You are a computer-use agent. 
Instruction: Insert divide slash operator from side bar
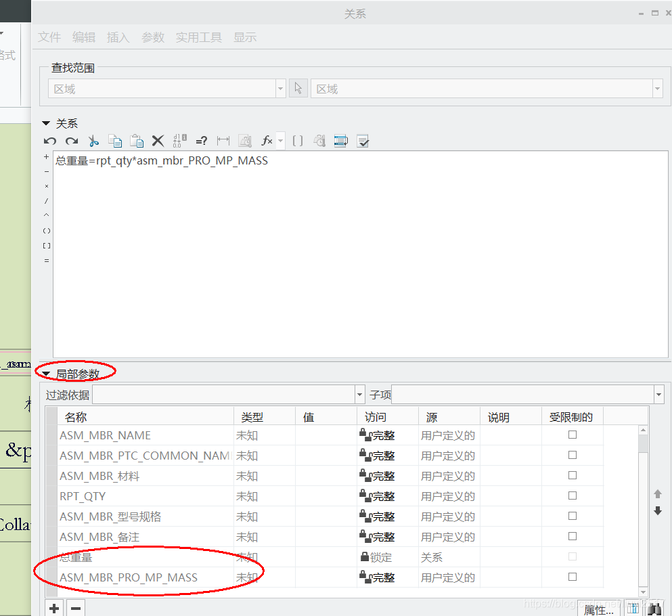[x=46, y=201]
